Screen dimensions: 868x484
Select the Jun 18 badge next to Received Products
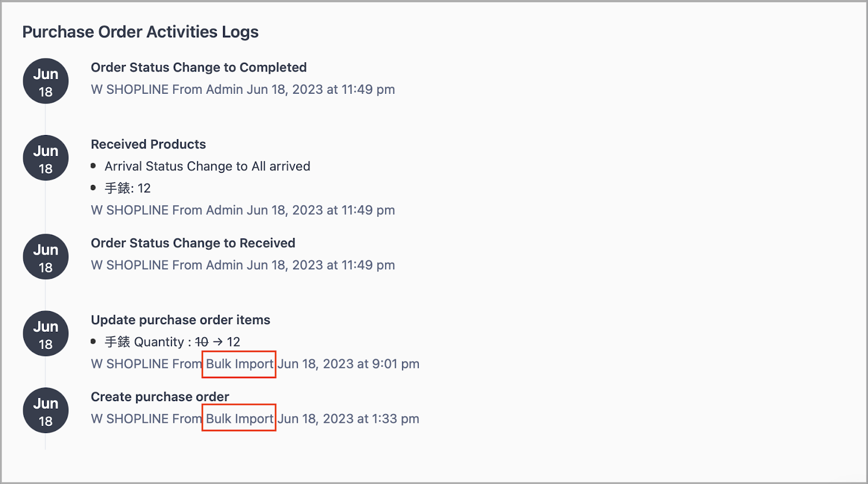[x=45, y=158]
